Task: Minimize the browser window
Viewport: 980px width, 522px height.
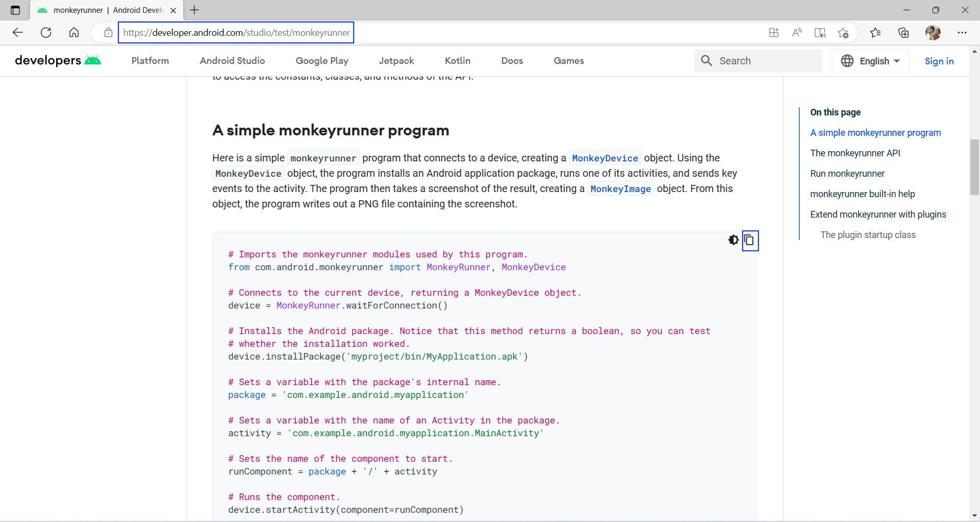Action: [906, 10]
